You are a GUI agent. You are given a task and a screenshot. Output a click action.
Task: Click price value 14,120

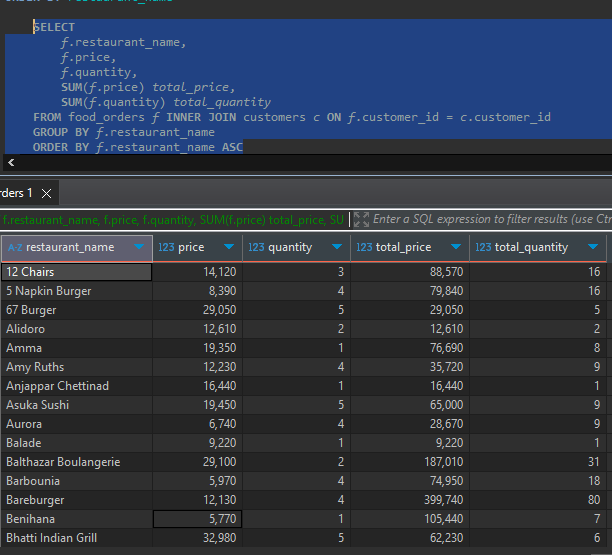[197, 272]
